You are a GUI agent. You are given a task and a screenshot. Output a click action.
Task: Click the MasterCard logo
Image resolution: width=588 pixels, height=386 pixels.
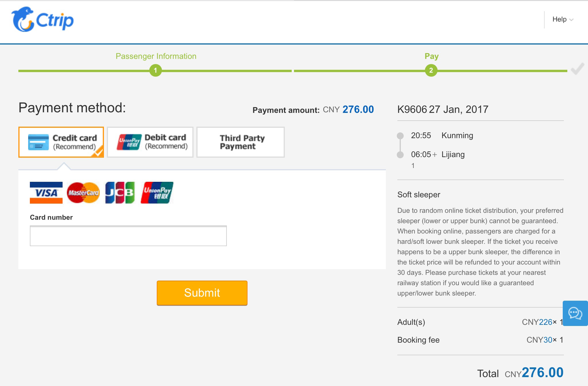83,193
